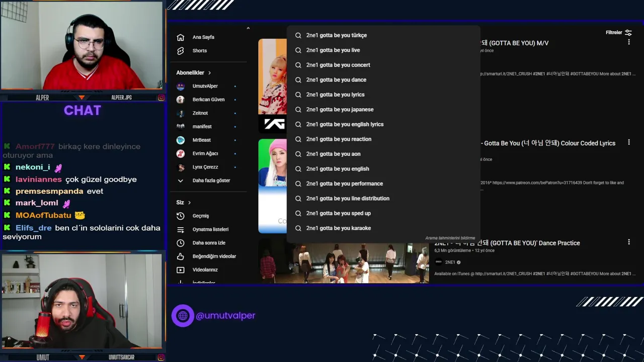644x362 pixels.
Task: Open the Shorts icon in sidebar
Action: click(181, 51)
